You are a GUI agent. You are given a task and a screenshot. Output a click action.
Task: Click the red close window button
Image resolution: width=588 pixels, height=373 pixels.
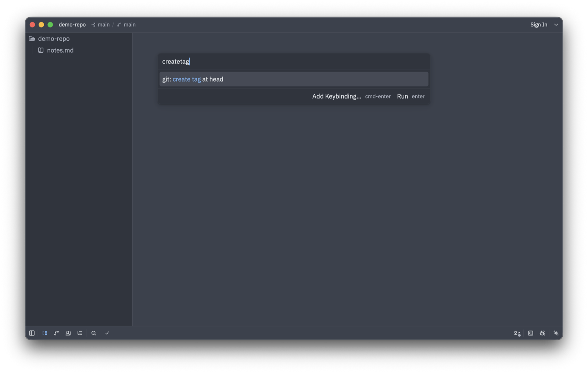[x=32, y=25]
